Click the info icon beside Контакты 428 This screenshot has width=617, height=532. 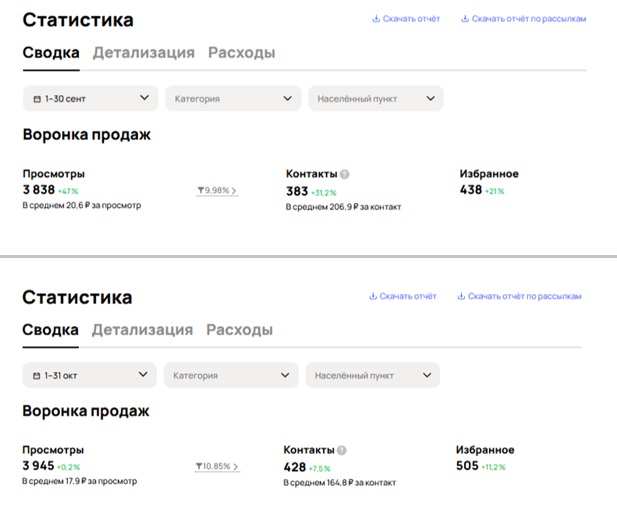coord(342,451)
